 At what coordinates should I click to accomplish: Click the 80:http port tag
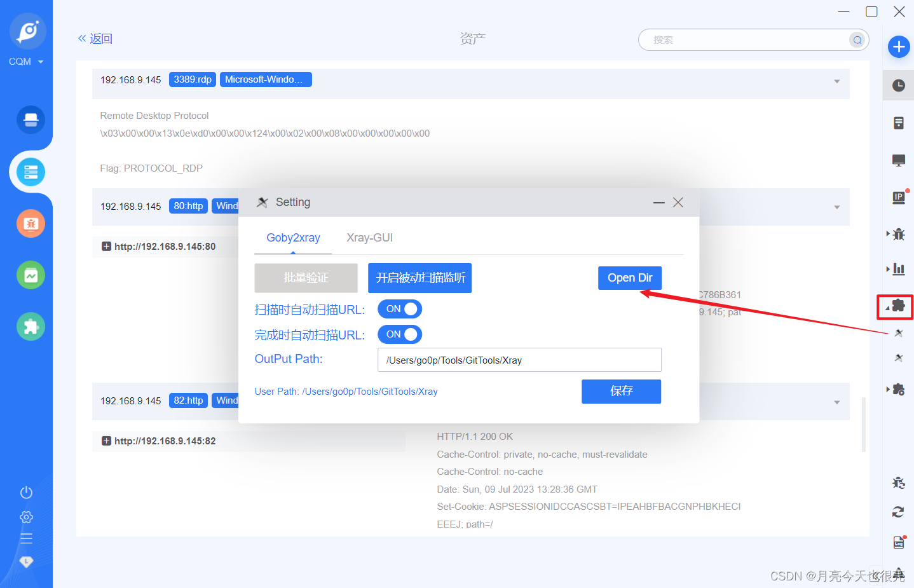[188, 206]
